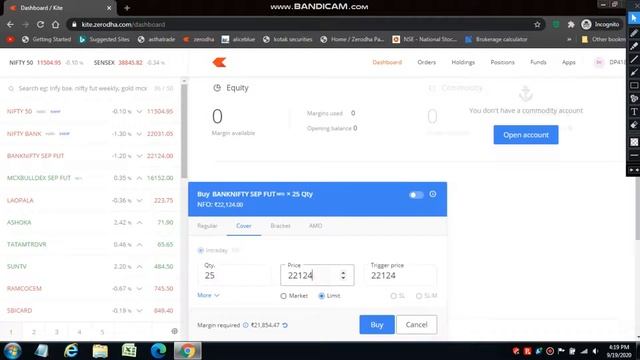Open the Apps menu
The height and width of the screenshot is (360, 640).
point(569,62)
